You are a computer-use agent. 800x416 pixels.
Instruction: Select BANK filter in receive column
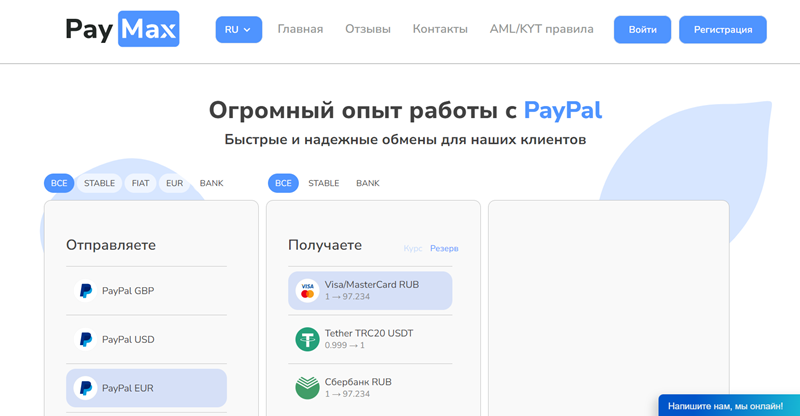click(x=368, y=183)
